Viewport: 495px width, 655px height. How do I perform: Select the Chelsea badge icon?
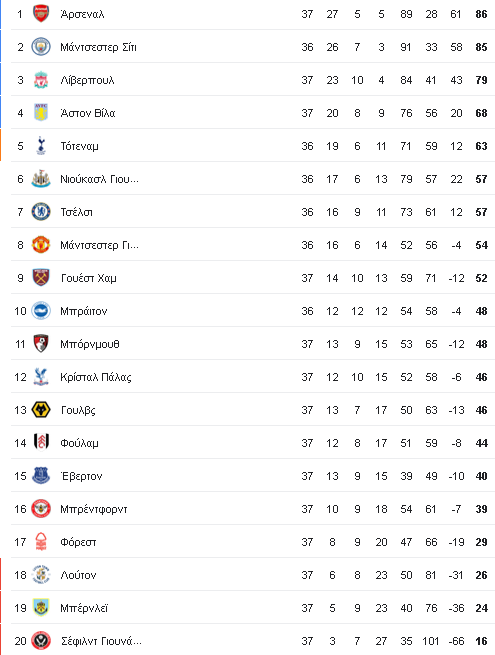point(41,212)
